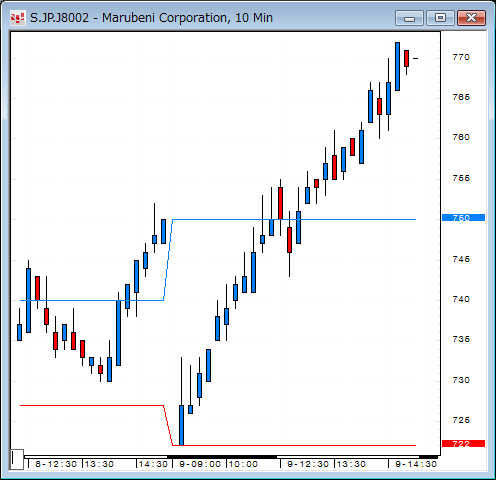Click the 9-12:30 time axis label
The width and height of the screenshot is (496, 480).
click(x=308, y=464)
